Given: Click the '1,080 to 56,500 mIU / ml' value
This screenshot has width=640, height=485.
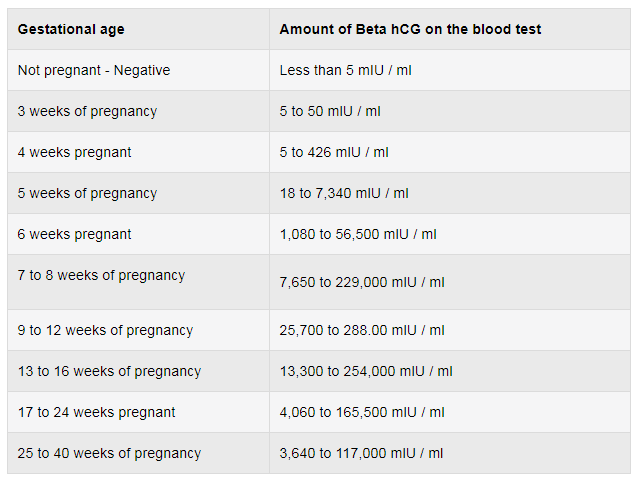Looking at the screenshot, I should click(x=358, y=234).
